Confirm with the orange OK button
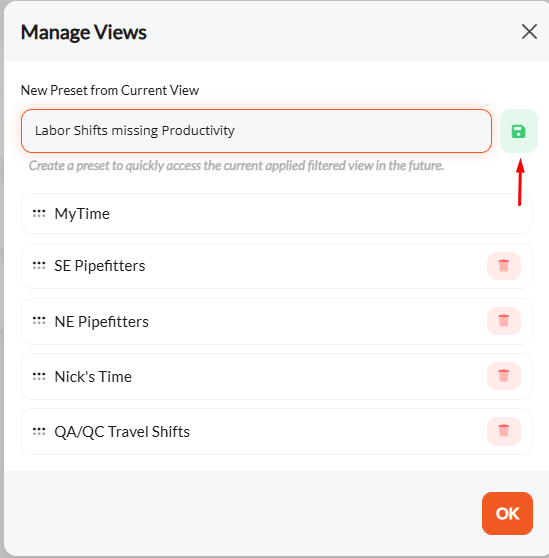Screen dimensions: 549x558 pos(507,513)
